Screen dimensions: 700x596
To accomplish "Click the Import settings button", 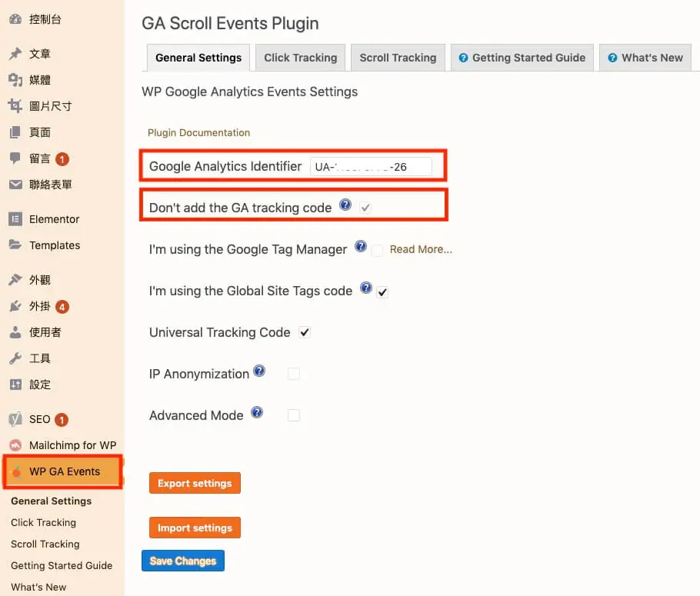I will coord(195,528).
